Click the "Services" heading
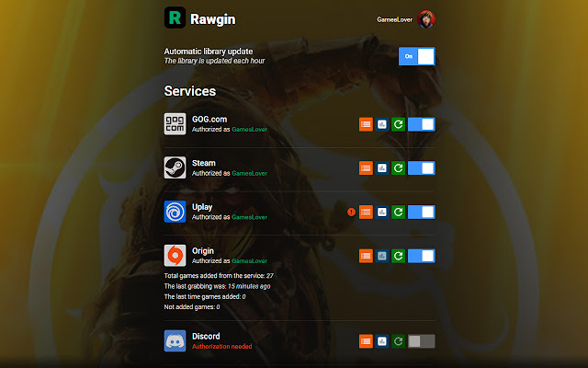 [x=190, y=91]
